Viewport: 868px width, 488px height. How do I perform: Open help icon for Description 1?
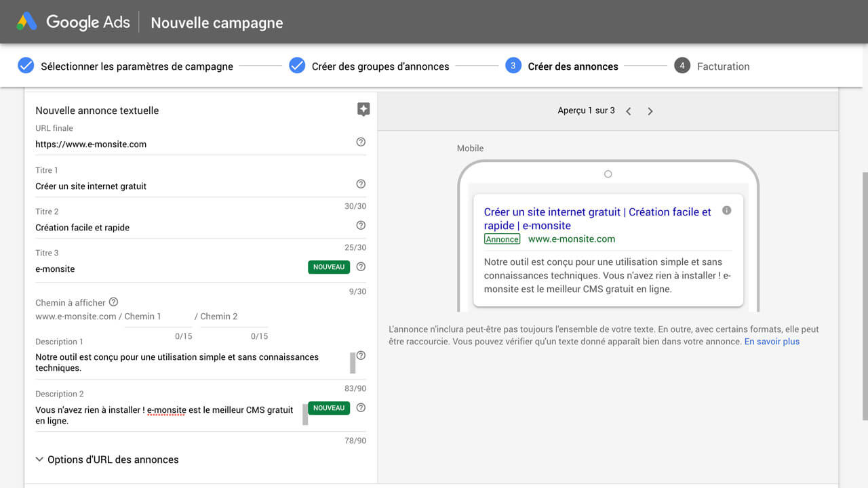(361, 355)
